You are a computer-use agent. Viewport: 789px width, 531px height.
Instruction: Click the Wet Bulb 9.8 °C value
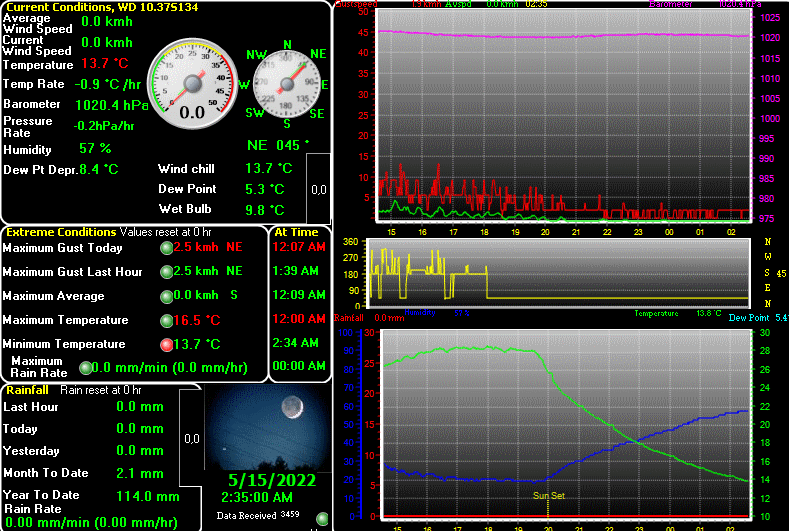click(x=265, y=210)
